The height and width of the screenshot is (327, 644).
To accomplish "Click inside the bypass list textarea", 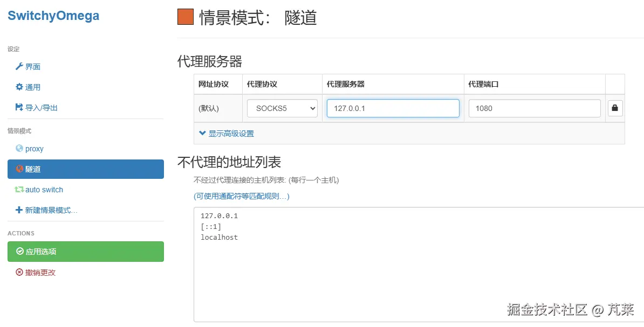I will click(419, 265).
